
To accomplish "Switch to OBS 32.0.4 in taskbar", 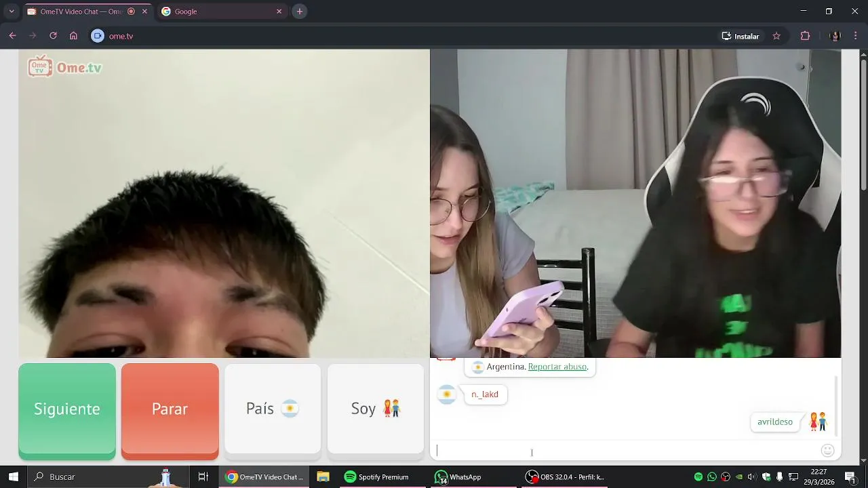I will pos(565,477).
